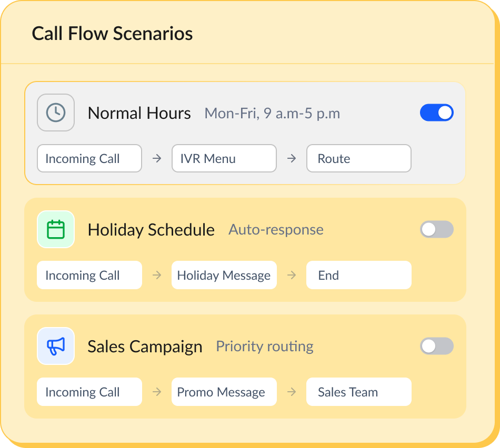This screenshot has height=448, width=500.
Task: Turn on the Sales Campaign toggle
Action: (x=436, y=346)
